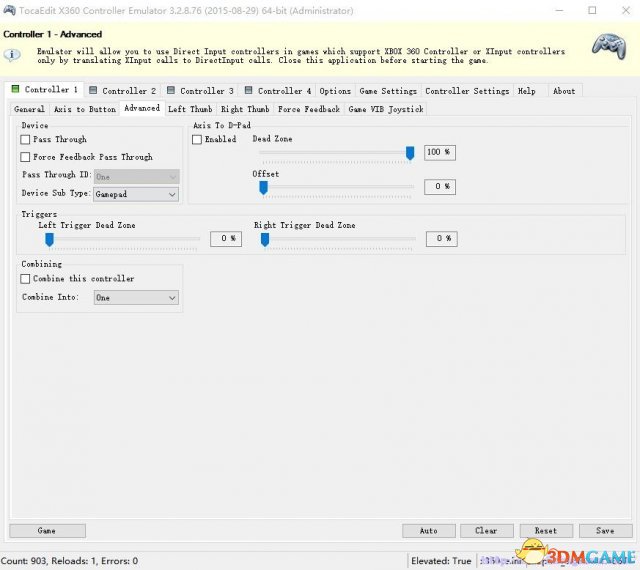Open the Device Sub Type dropdown

tap(136, 194)
